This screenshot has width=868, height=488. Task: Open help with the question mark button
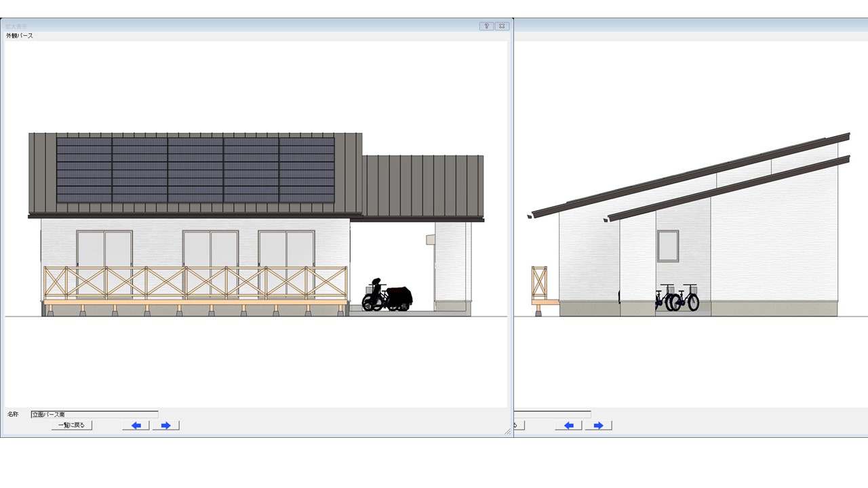[x=486, y=26]
